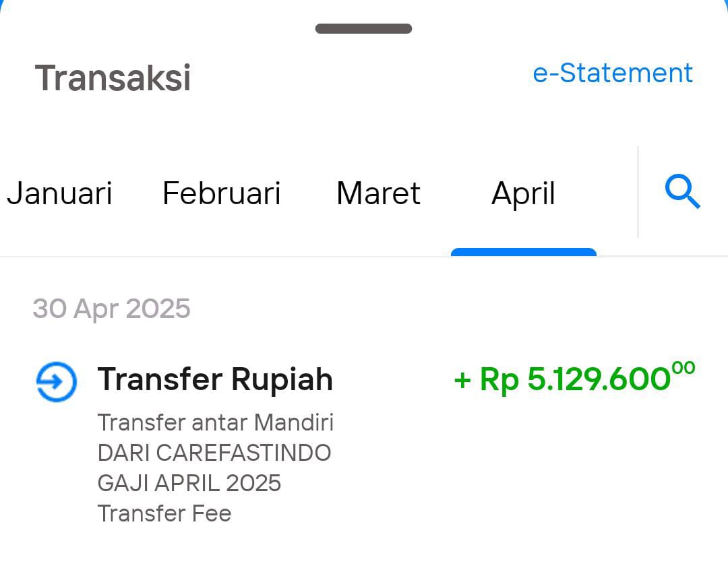Tap the green Rp 5.129.600 amount

click(x=574, y=378)
